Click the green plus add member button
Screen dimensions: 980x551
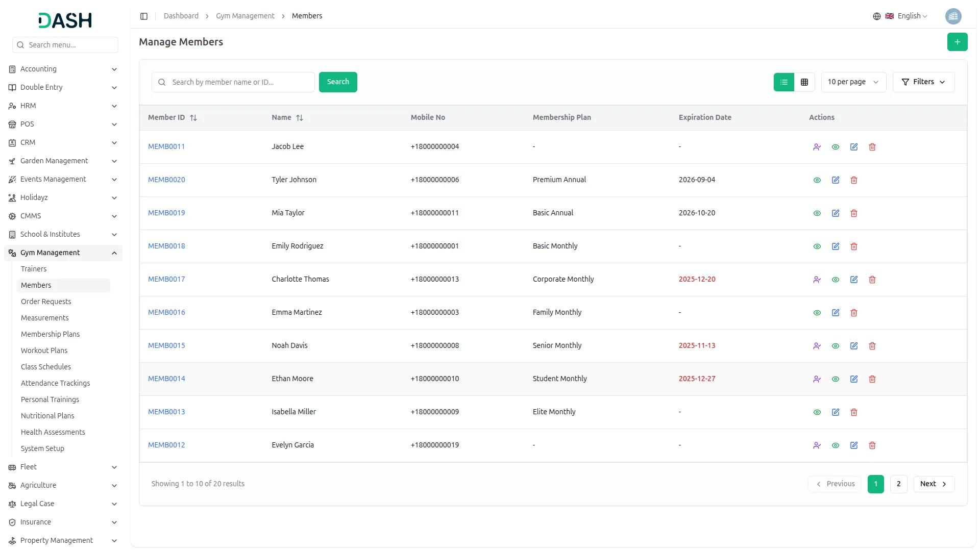(957, 42)
